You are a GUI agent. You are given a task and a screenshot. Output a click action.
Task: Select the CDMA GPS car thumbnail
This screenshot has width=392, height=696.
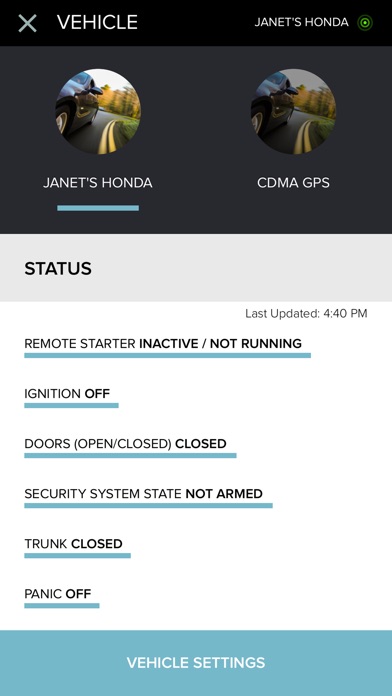[293, 111]
